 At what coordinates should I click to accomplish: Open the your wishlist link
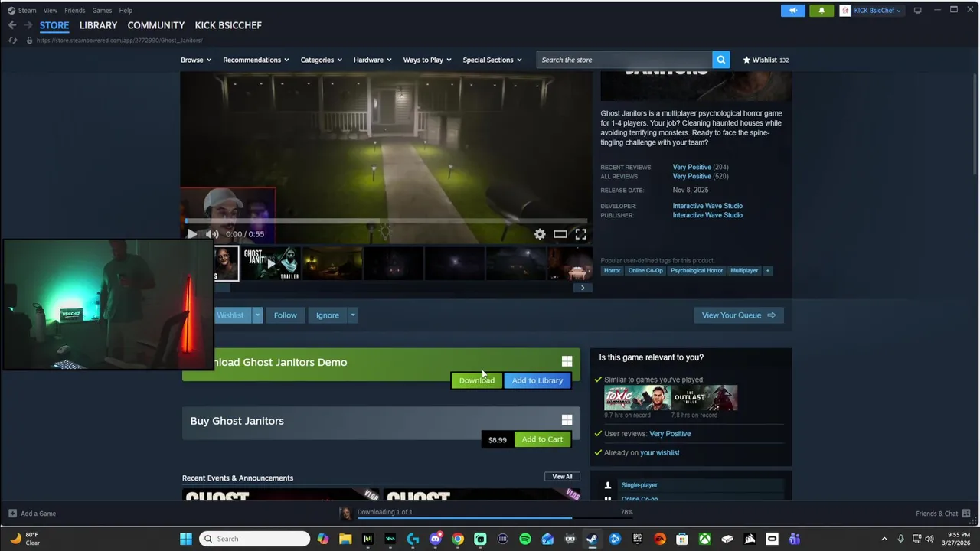coord(659,452)
